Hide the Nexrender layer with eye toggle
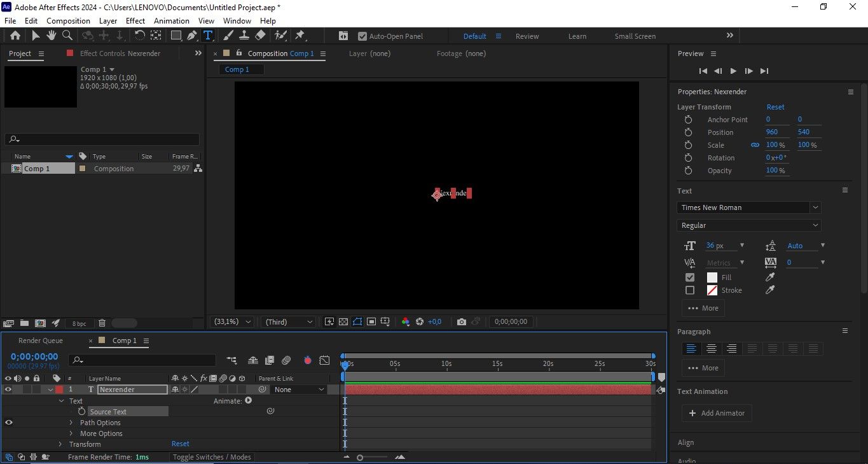 (x=8, y=390)
